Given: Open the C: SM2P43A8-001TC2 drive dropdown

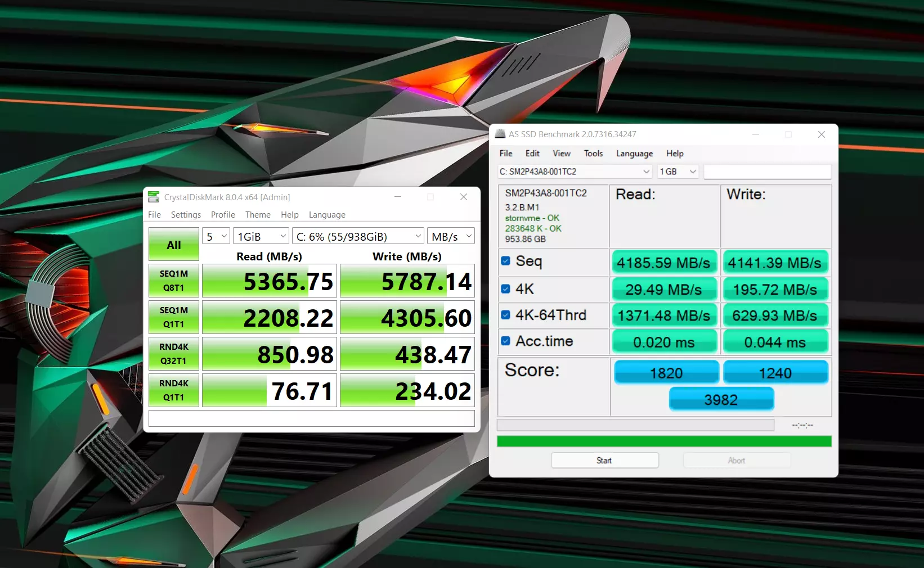Looking at the screenshot, I should pyautogui.click(x=575, y=172).
